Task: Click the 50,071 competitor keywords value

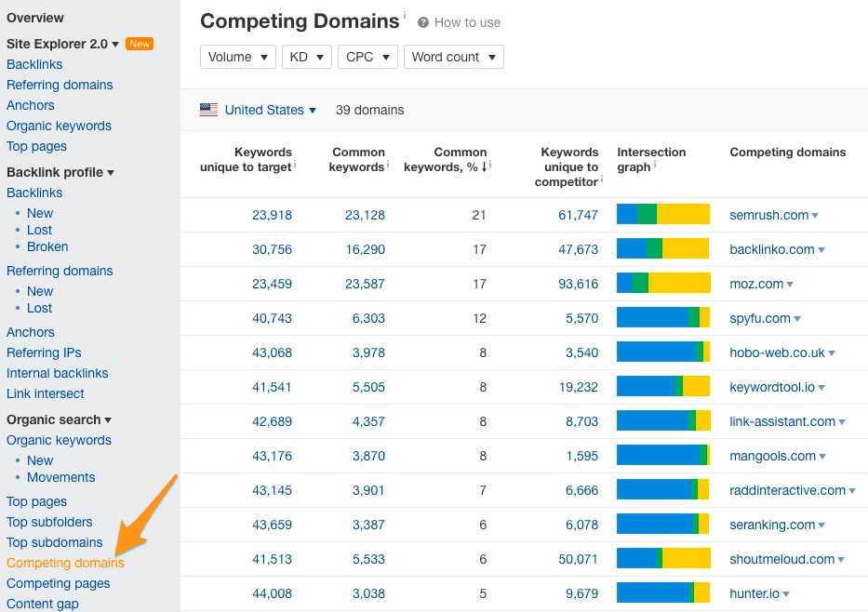Action: [578, 559]
